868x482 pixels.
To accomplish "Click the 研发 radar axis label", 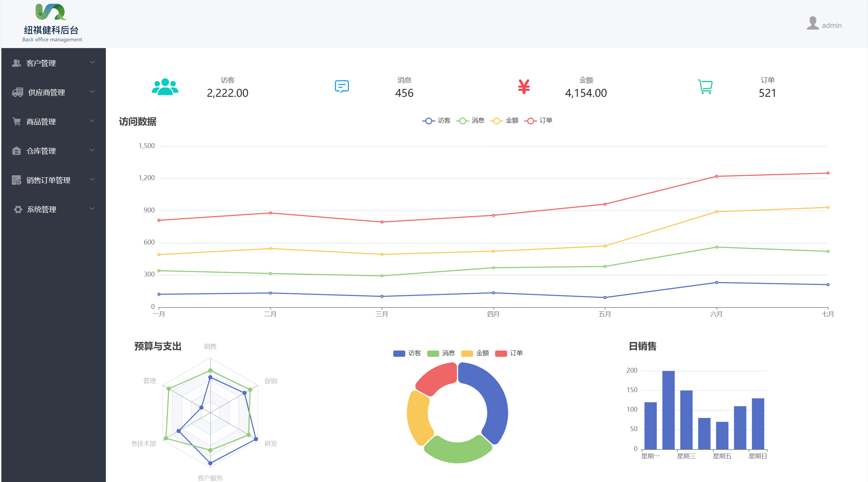I will pyautogui.click(x=271, y=443).
